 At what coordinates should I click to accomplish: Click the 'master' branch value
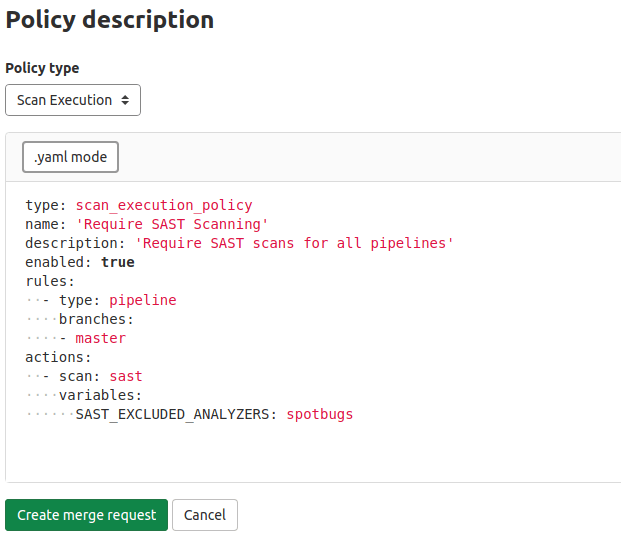coord(101,338)
